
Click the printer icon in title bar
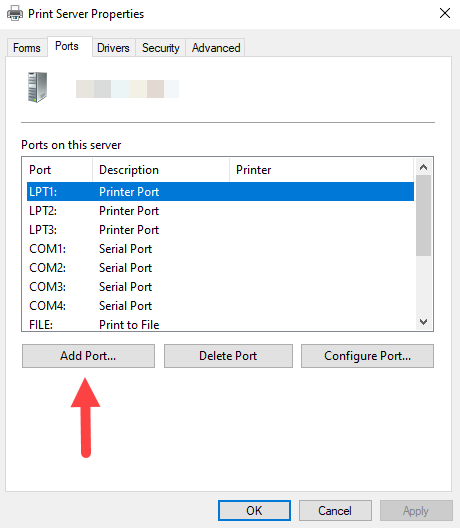15,14
